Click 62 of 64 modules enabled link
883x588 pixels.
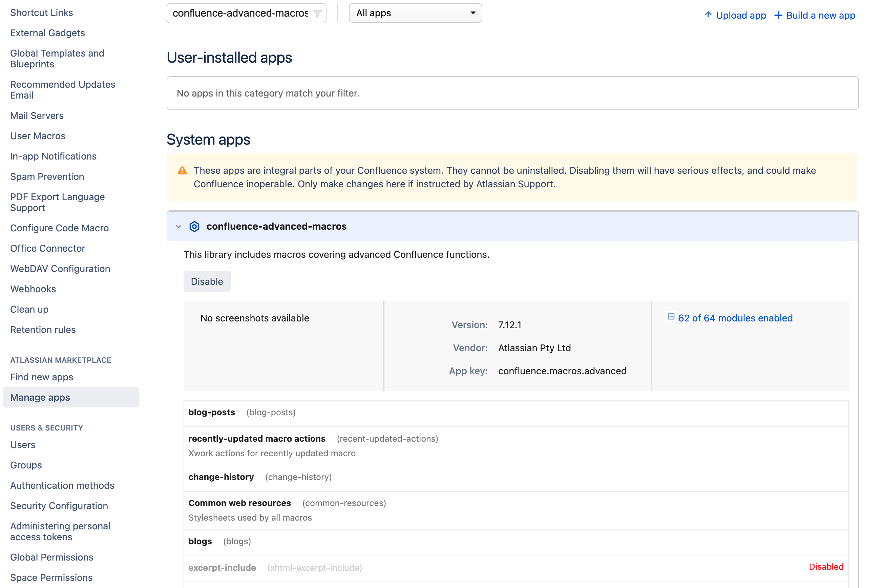click(x=735, y=318)
